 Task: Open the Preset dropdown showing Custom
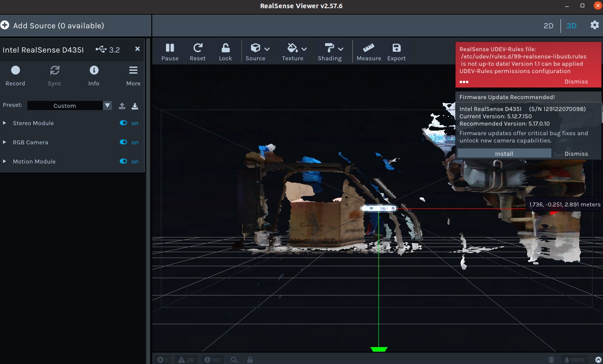pyautogui.click(x=69, y=106)
